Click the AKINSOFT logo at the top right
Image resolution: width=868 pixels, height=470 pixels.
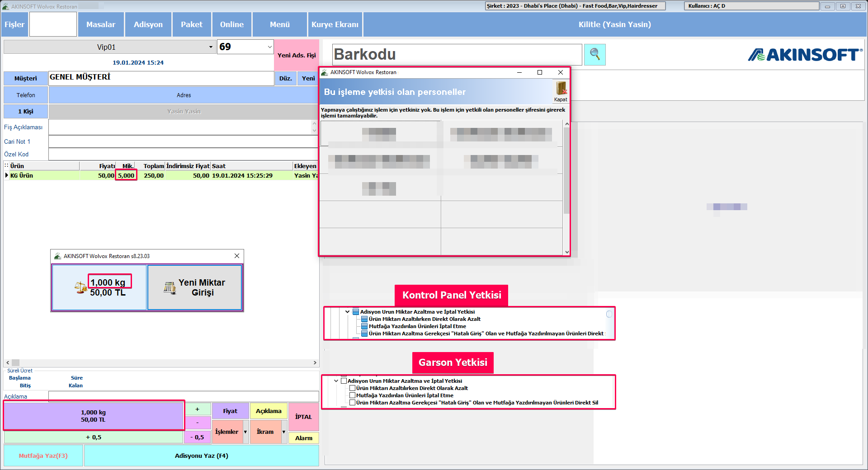click(805, 55)
